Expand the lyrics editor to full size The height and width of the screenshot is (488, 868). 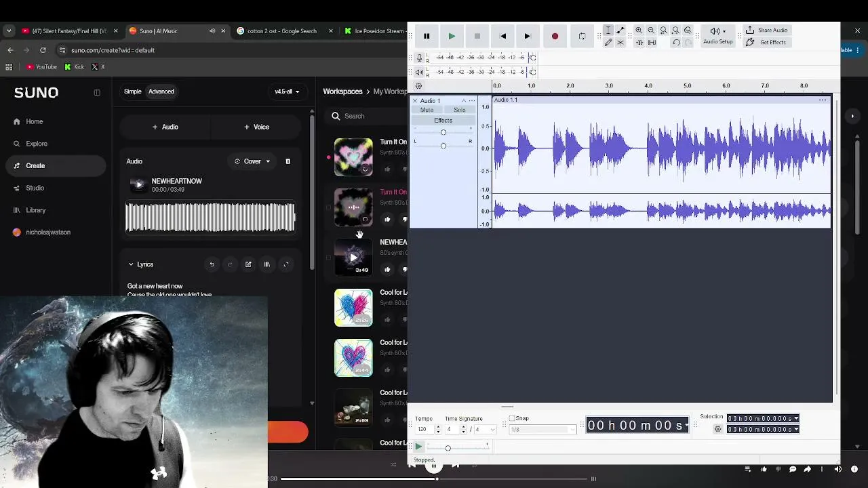(x=285, y=264)
